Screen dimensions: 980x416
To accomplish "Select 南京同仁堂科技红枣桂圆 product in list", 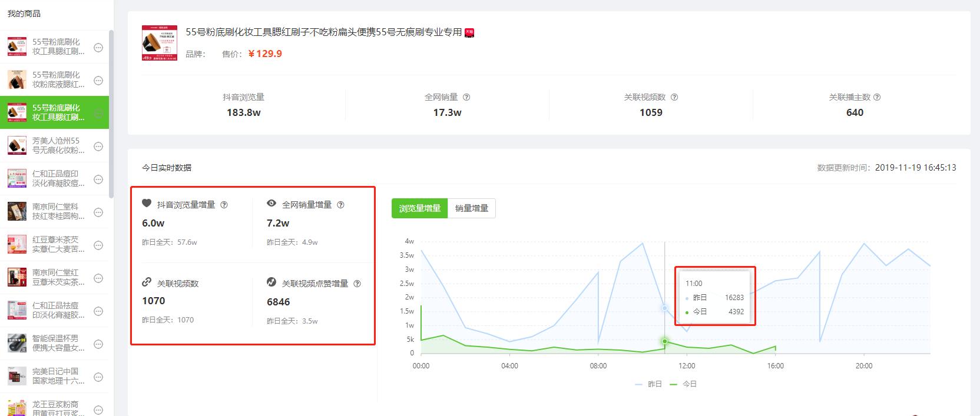I will (x=58, y=211).
